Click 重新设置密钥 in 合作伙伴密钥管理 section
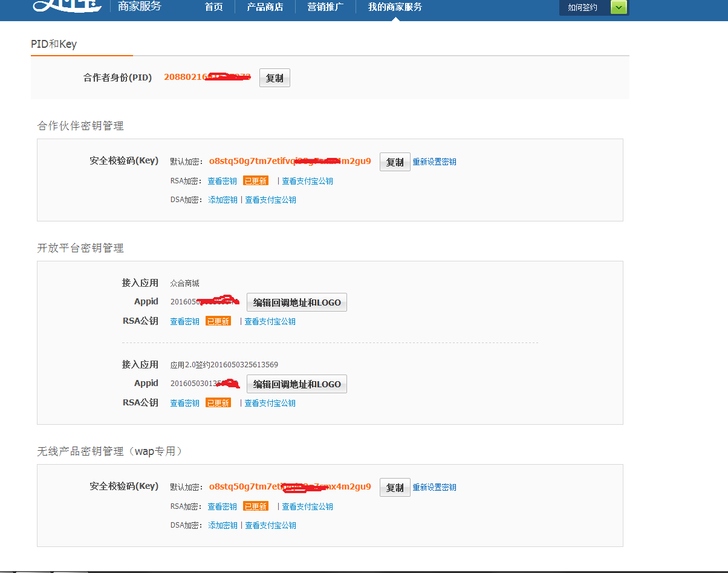Viewport: 728px width, 573px height. tap(435, 162)
